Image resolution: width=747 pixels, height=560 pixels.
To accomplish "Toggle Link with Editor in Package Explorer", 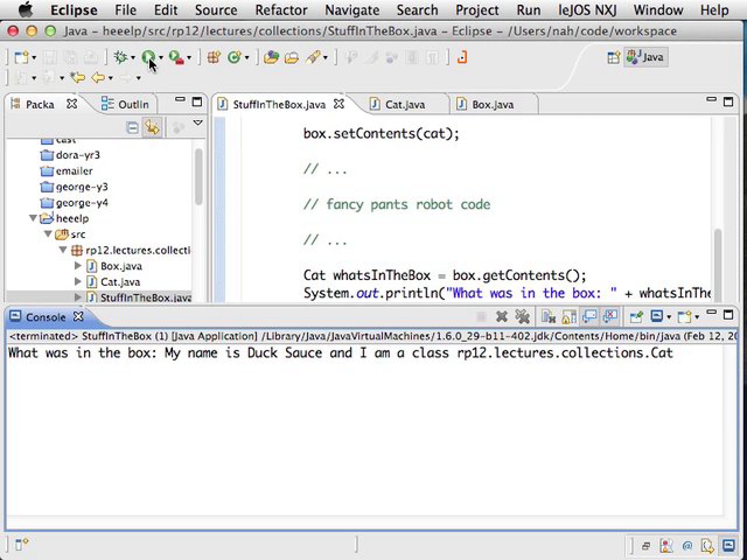I will (x=152, y=128).
